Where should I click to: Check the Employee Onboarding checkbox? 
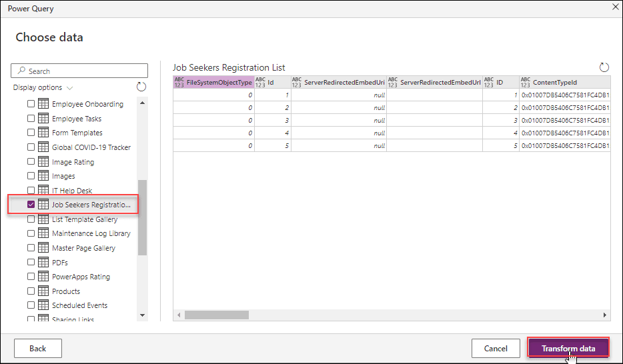31,103
